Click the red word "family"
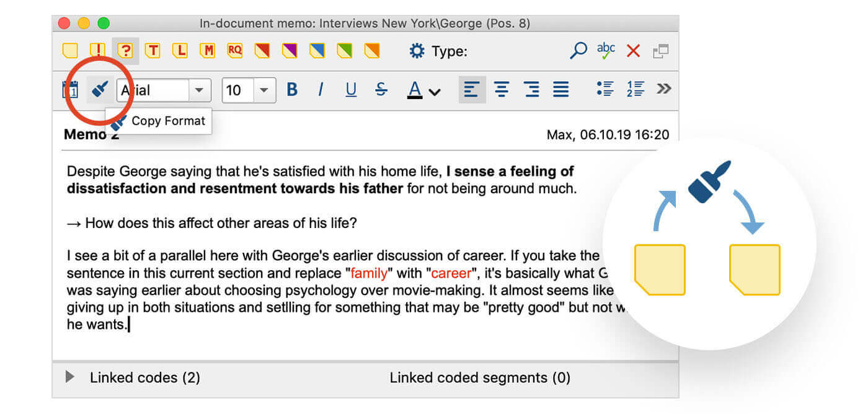 (x=369, y=273)
